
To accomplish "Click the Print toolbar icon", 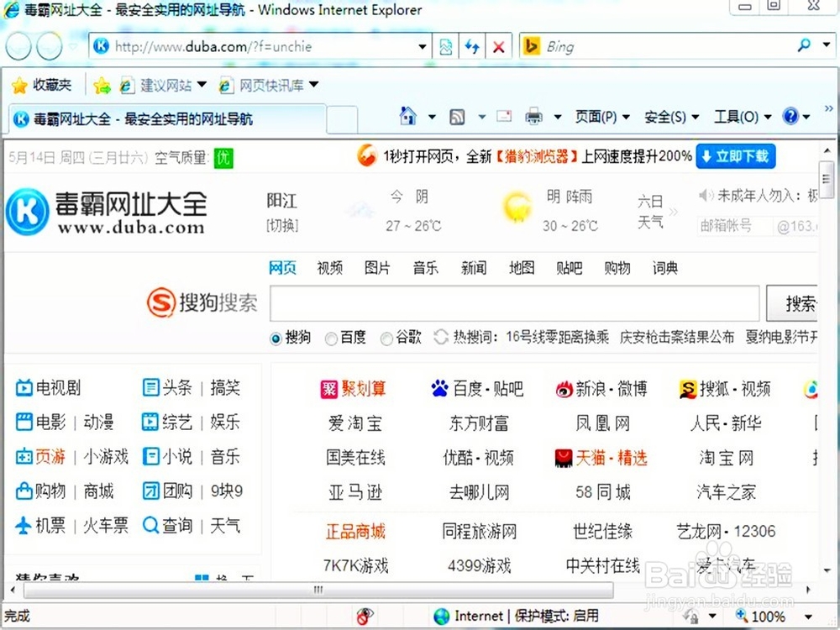I will pos(533,116).
